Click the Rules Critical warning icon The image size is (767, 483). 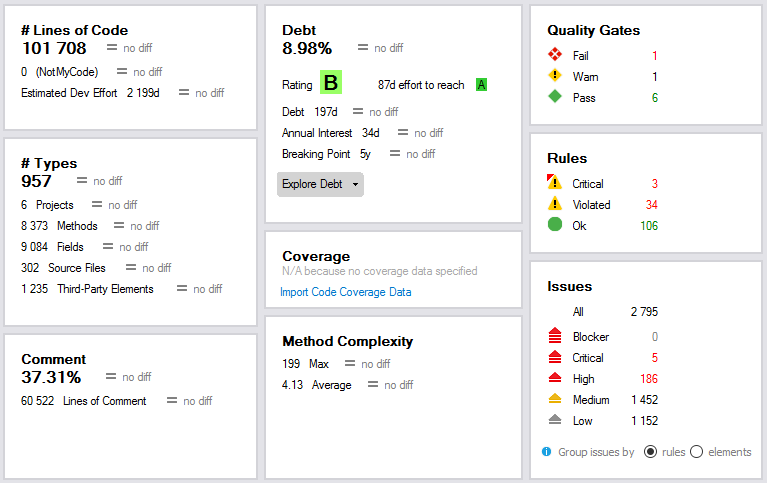tap(554, 182)
